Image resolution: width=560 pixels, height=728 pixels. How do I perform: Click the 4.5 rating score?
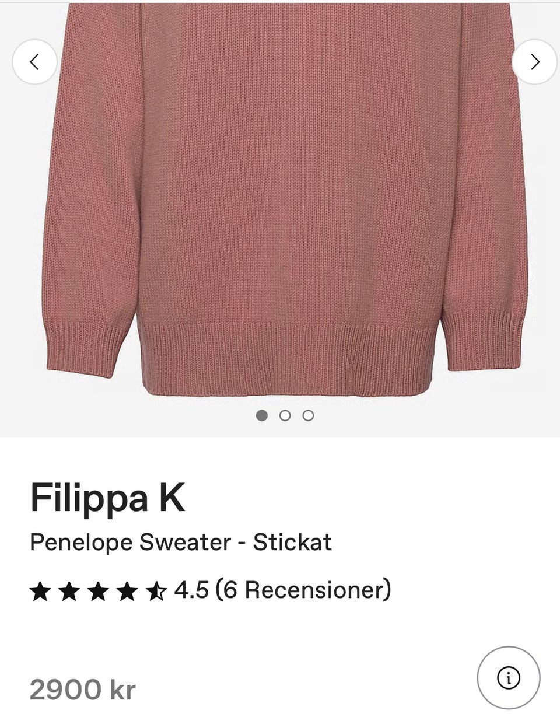tap(191, 590)
